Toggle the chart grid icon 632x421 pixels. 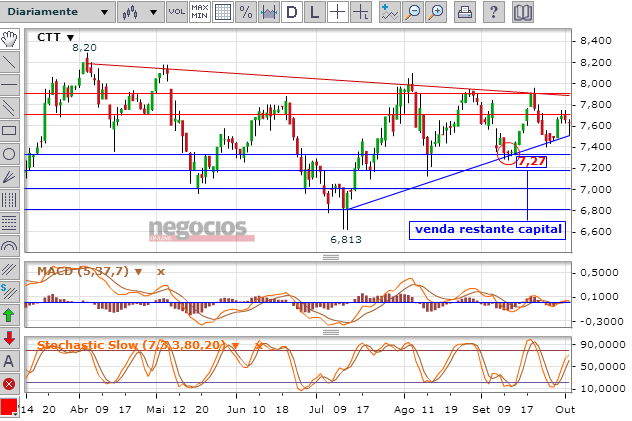tap(222, 12)
